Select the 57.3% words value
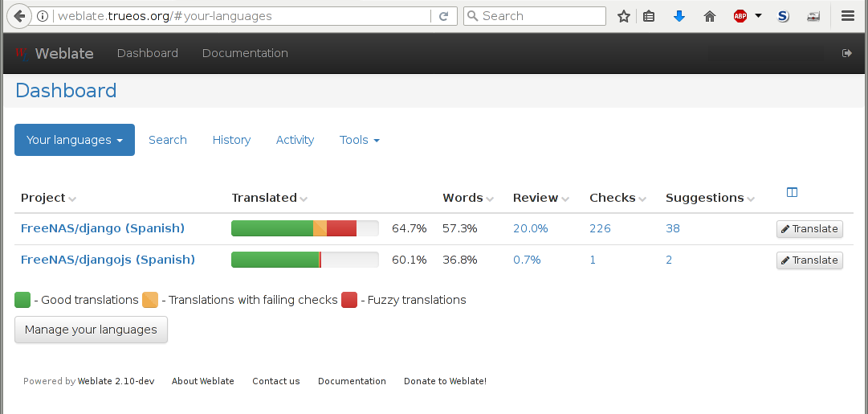The height and width of the screenshot is (414, 868). point(460,228)
